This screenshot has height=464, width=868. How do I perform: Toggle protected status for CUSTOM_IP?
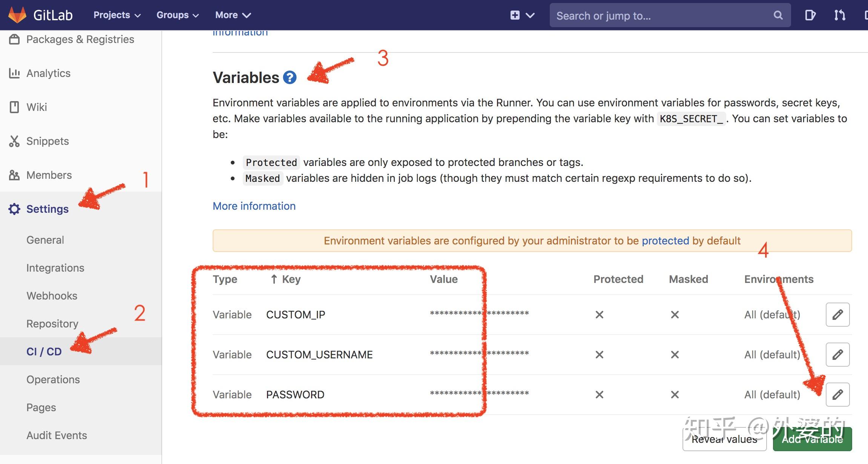pos(599,314)
